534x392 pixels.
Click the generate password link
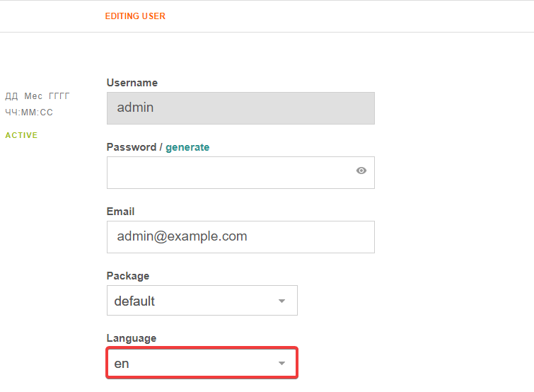[x=187, y=147]
